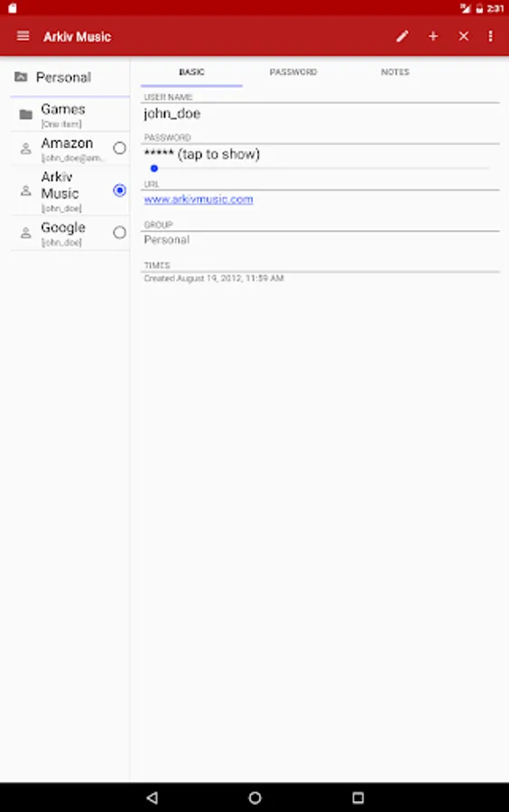Tap the Personal group folder icon

coord(21,78)
